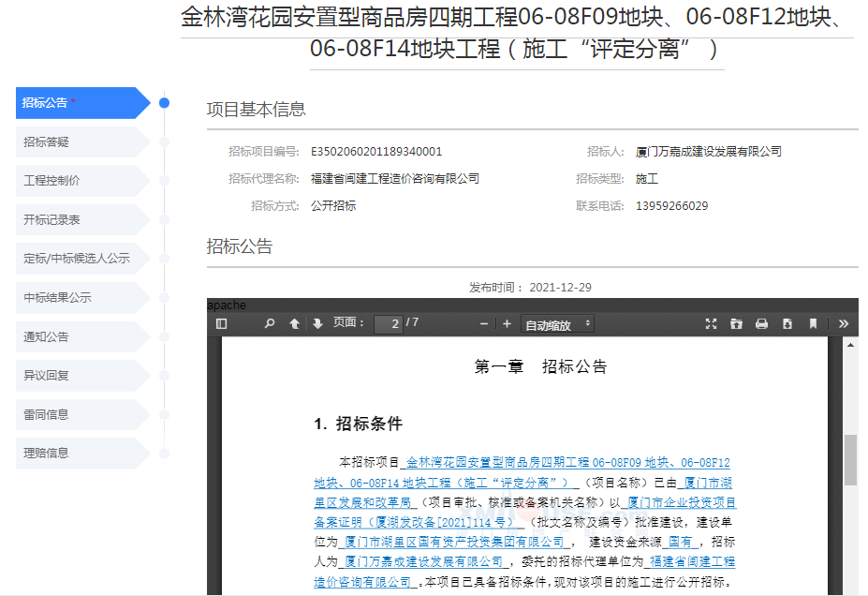Click the 1. 招标条件 section heading
The height and width of the screenshot is (596, 868).
[x=359, y=424]
